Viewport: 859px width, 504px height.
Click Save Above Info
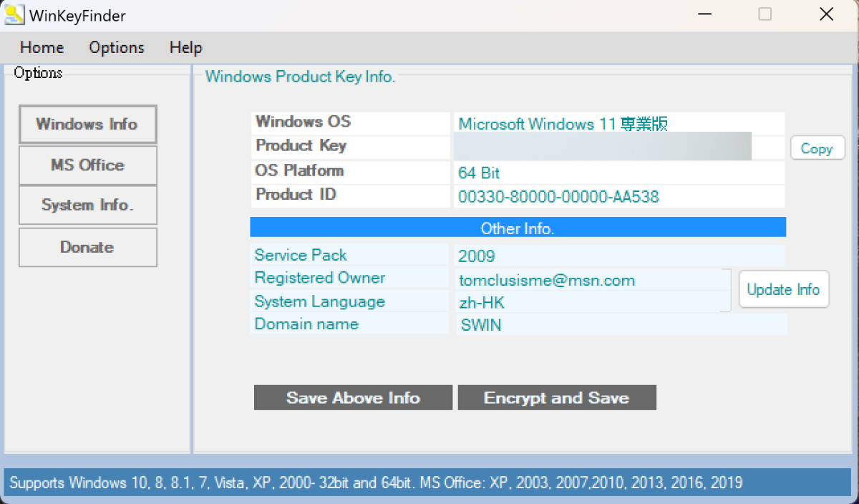coord(353,398)
